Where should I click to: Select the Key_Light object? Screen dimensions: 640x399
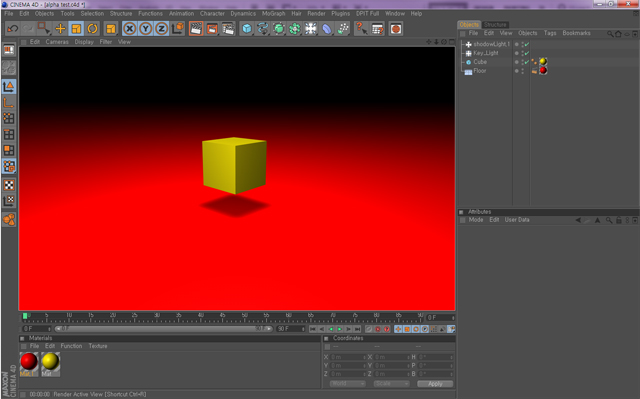pyautogui.click(x=486, y=53)
